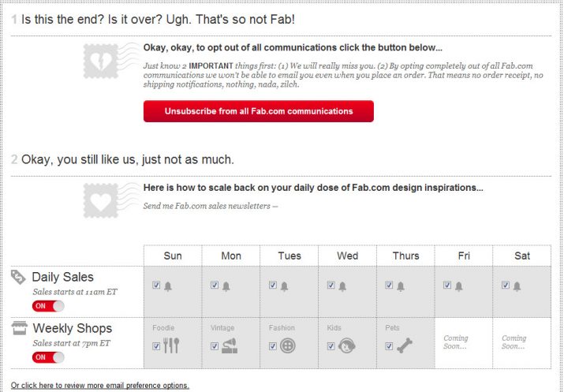Screen dimensions: 564x392
Task: Click the Vintage shop icon
Action: tap(229, 345)
